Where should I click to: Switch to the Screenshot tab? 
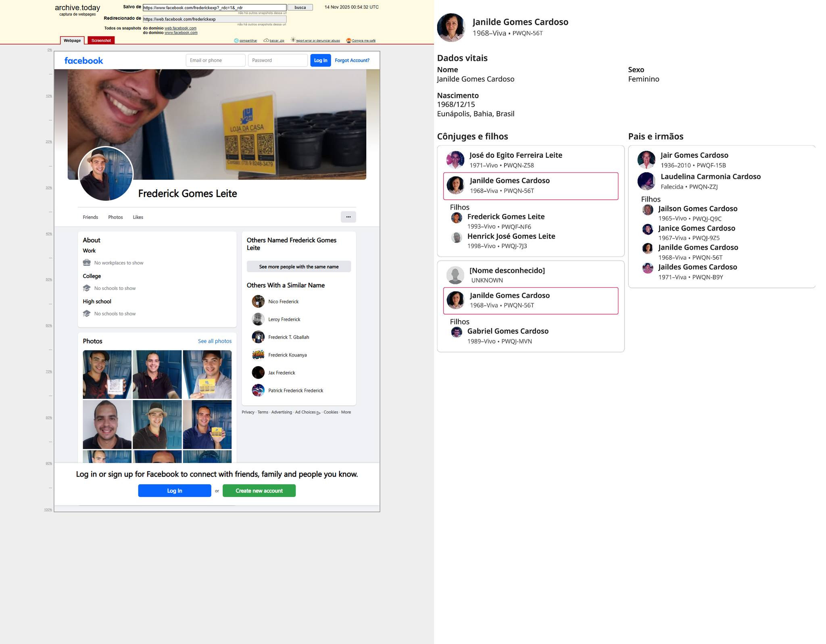pos(101,40)
